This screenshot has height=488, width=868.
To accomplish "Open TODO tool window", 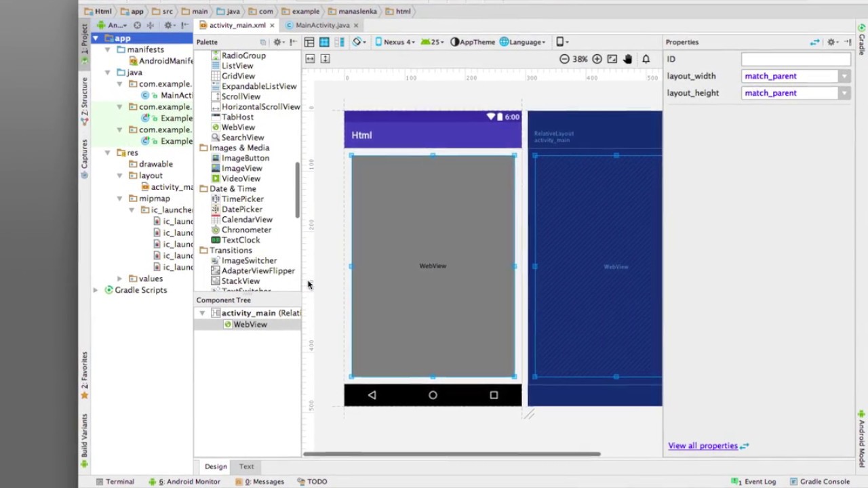I will click(311, 481).
